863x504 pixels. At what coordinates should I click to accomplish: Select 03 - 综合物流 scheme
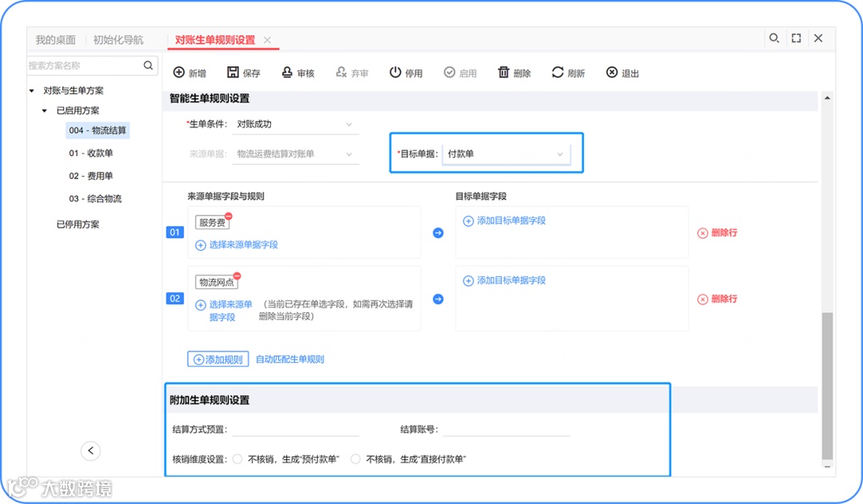pyautogui.click(x=95, y=199)
